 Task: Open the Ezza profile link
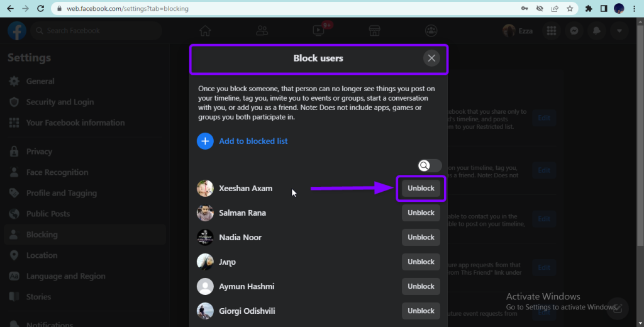[x=518, y=31]
